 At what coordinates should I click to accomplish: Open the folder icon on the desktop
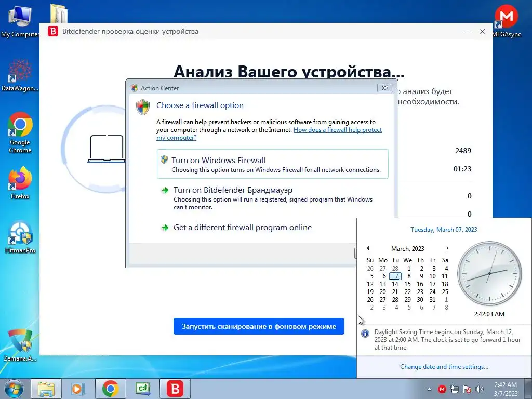(59, 14)
